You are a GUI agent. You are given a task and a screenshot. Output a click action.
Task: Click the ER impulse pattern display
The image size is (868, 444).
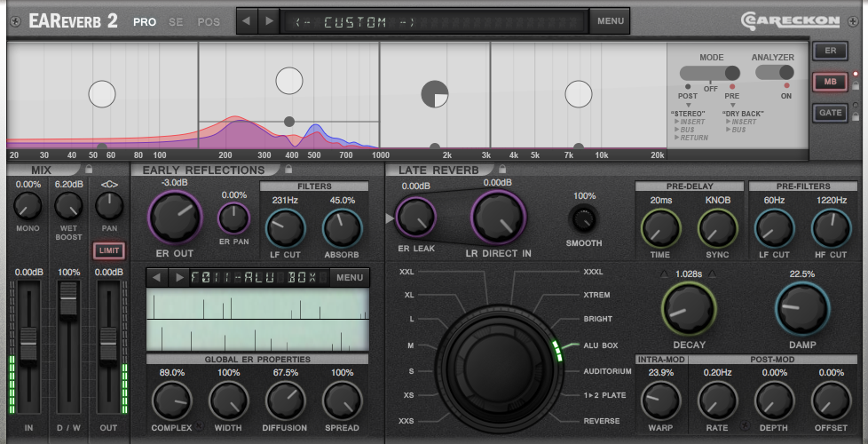(258, 320)
